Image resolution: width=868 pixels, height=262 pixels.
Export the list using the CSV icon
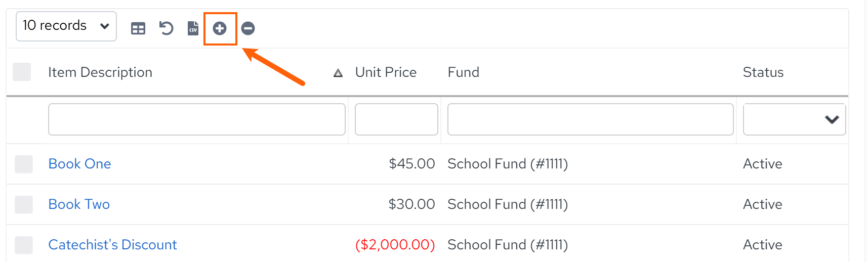click(193, 28)
